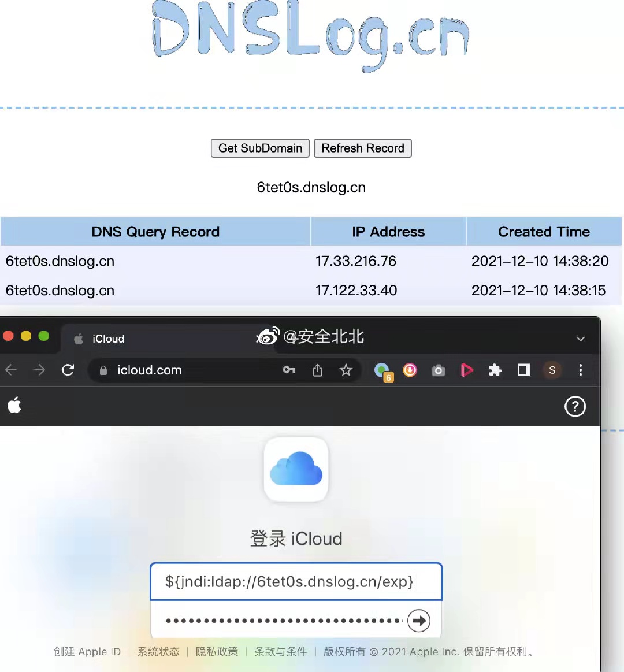Click the 登录 iCloud heading

pyautogui.click(x=296, y=539)
